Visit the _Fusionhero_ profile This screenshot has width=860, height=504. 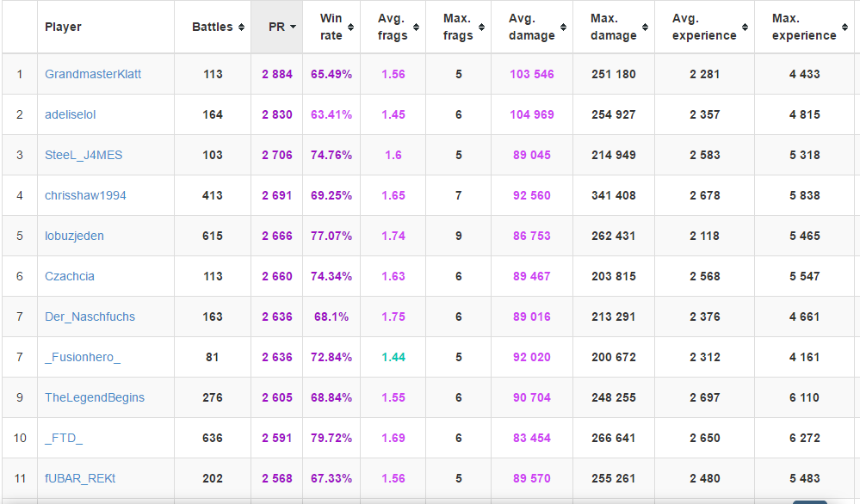[x=83, y=357]
